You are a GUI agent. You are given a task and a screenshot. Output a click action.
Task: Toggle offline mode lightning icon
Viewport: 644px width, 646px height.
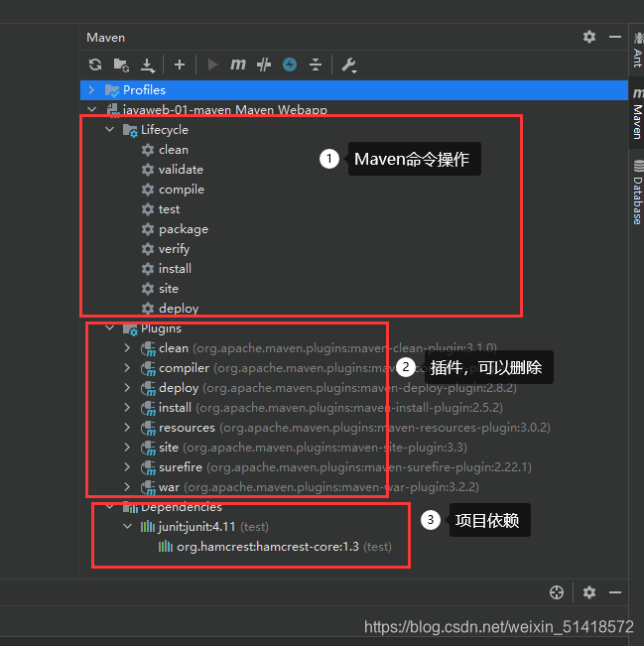coord(290,65)
